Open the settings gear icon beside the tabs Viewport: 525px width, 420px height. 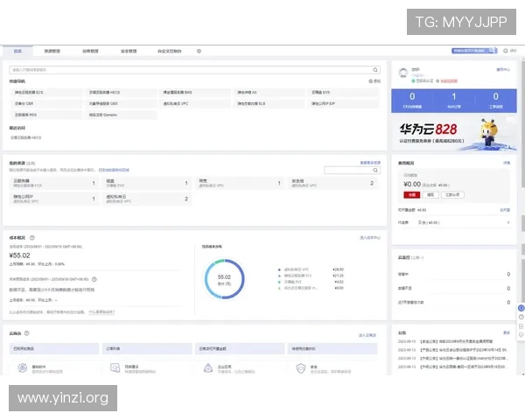pos(199,52)
